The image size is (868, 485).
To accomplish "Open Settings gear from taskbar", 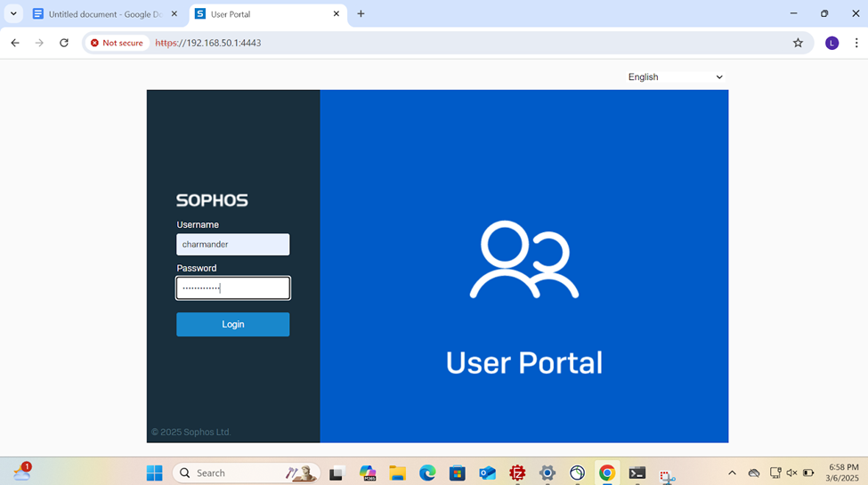I will pyautogui.click(x=547, y=473).
